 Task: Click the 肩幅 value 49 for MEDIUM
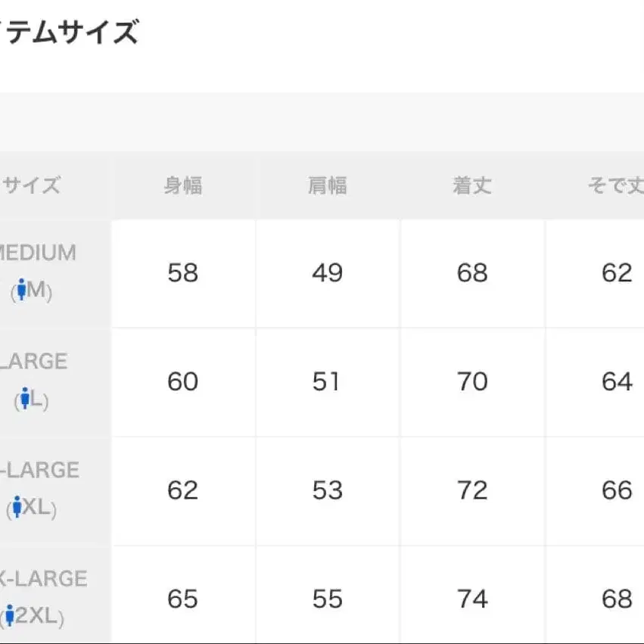(x=328, y=273)
